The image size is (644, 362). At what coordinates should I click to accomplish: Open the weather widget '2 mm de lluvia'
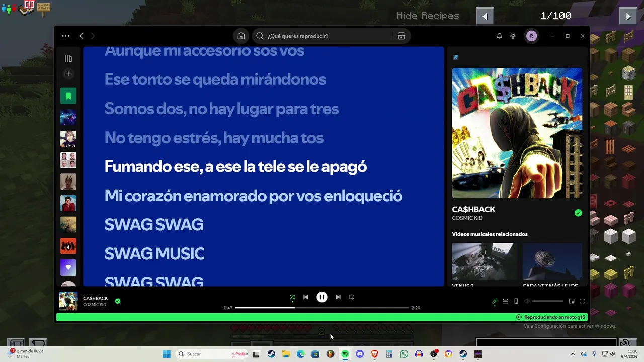[26, 354]
